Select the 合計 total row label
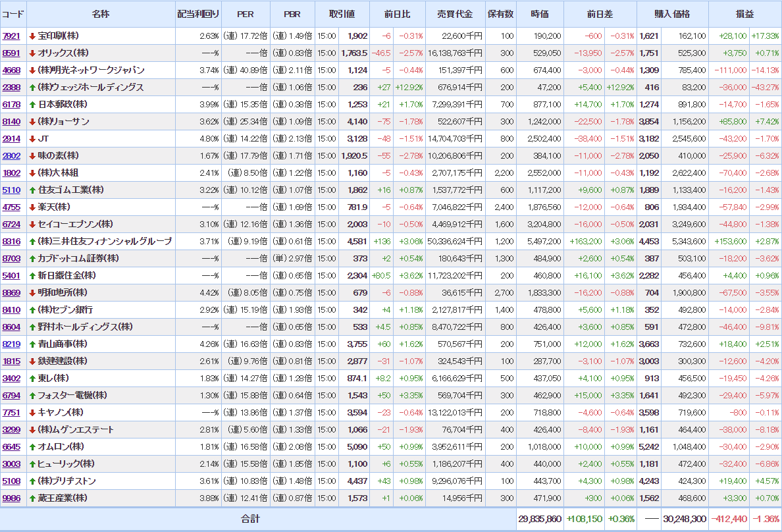The width and height of the screenshot is (782, 532). [x=250, y=519]
